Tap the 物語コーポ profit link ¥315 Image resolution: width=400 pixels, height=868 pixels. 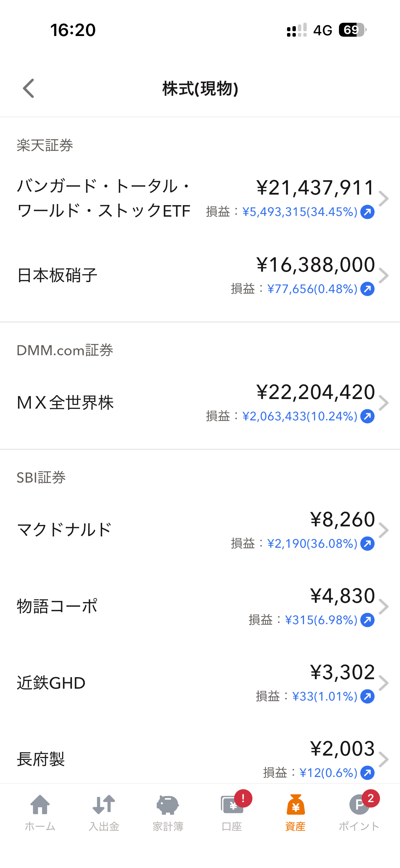click(x=321, y=620)
